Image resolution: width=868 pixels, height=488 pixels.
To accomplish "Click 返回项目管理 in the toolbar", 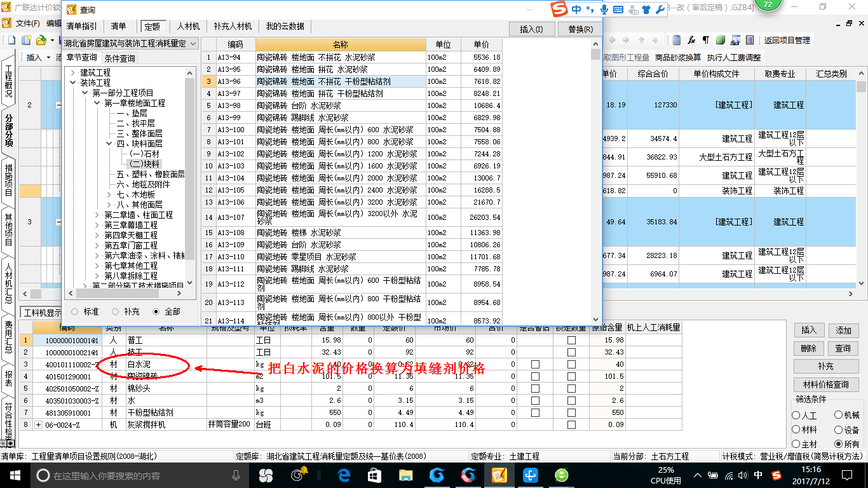I will [x=787, y=40].
